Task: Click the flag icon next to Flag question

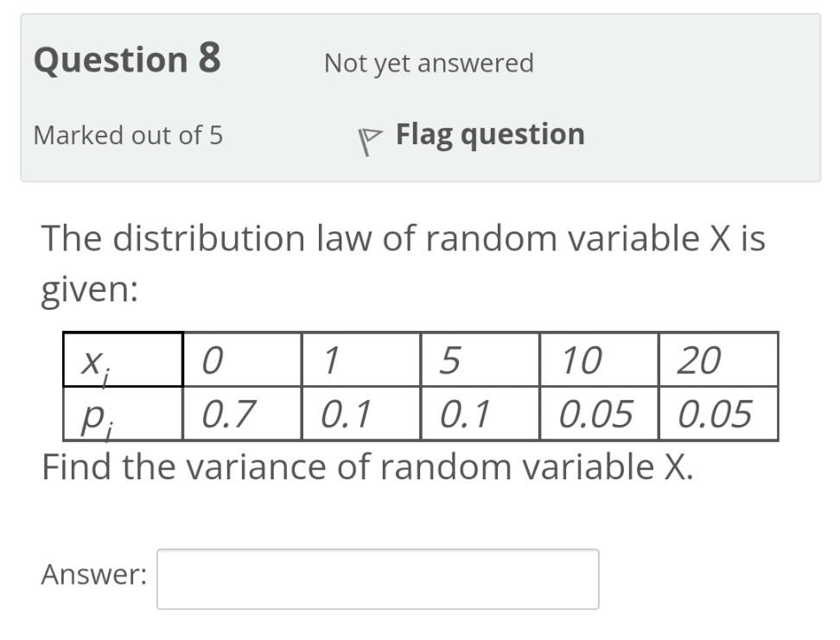Action: click(x=370, y=136)
